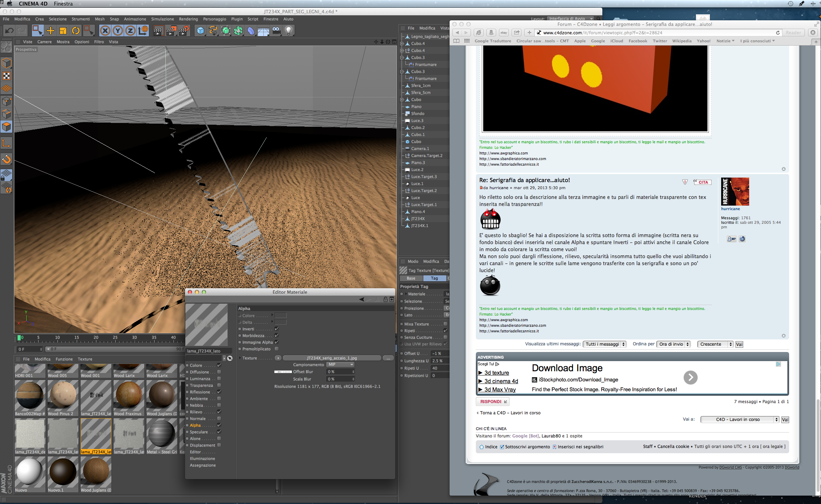
Task: Toggle the X axis lock
Action: click(105, 31)
